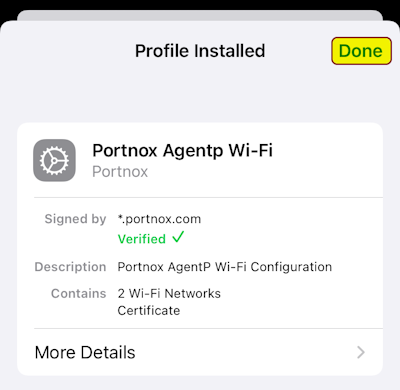Click the 2 Wi-Fi Networks entry
This screenshot has width=400, height=390.
click(x=169, y=294)
